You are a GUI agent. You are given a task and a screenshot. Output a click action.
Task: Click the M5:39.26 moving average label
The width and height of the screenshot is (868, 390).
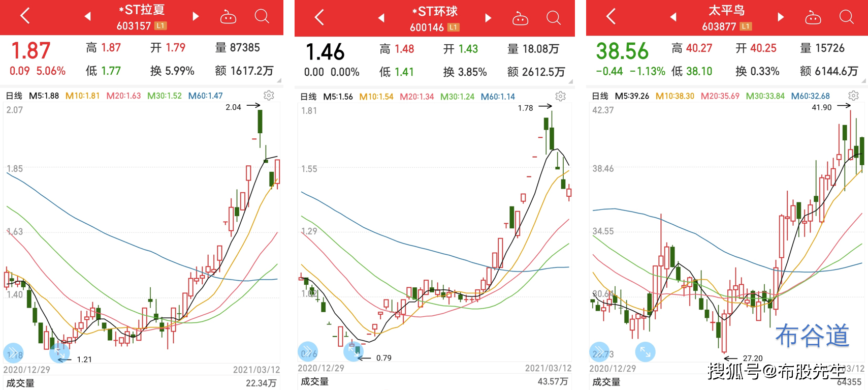(x=632, y=96)
